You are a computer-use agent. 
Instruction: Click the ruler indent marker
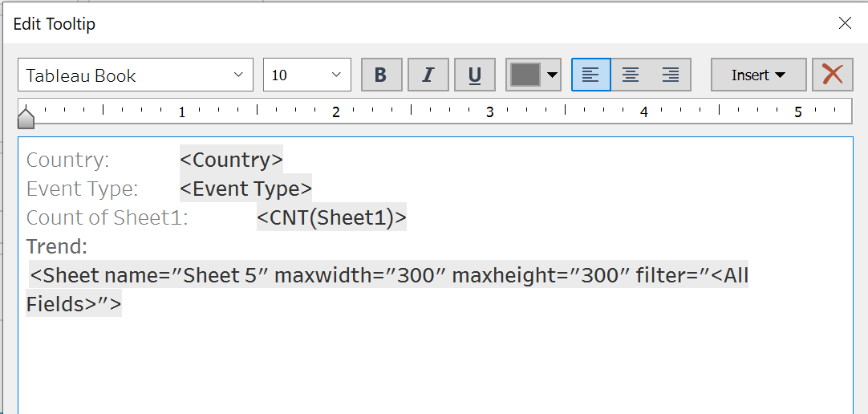click(x=26, y=118)
